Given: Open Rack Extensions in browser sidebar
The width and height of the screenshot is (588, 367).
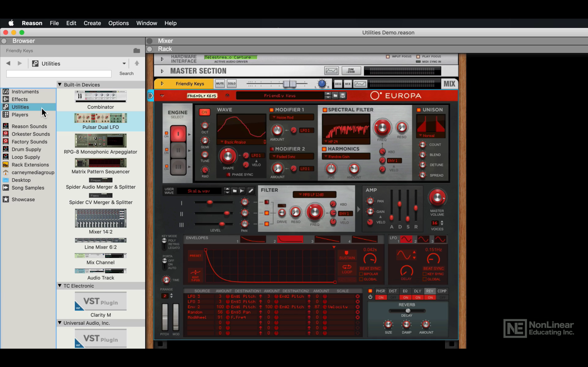Looking at the screenshot, I should pyautogui.click(x=30, y=165).
